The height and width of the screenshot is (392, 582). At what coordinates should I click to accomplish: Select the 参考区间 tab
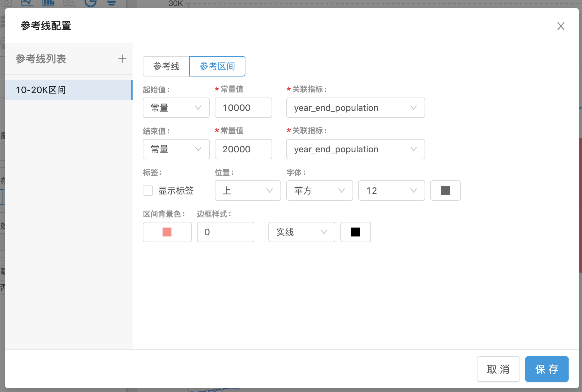click(x=217, y=66)
